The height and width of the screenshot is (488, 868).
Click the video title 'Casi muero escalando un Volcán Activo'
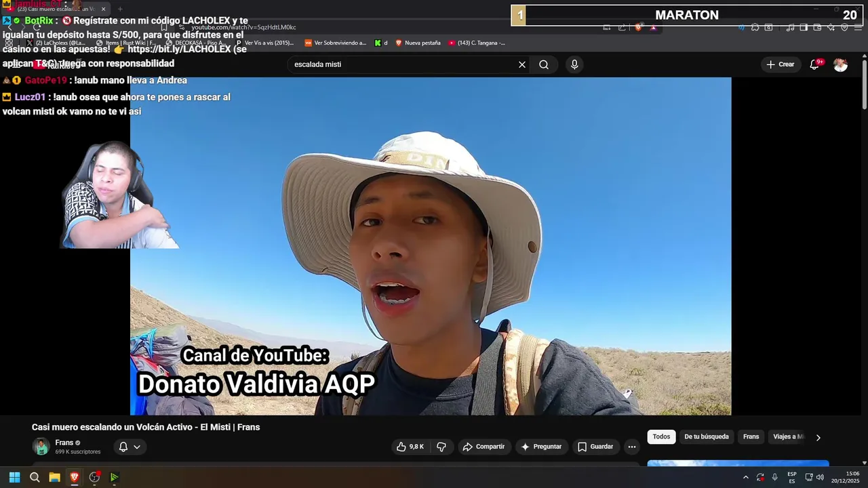tap(146, 427)
